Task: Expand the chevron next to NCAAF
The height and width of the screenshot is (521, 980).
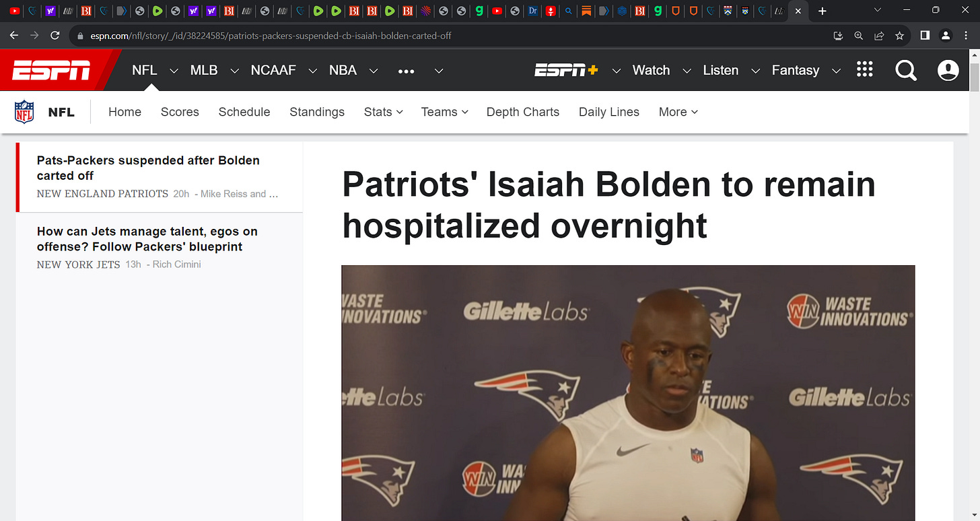Action: pyautogui.click(x=312, y=71)
